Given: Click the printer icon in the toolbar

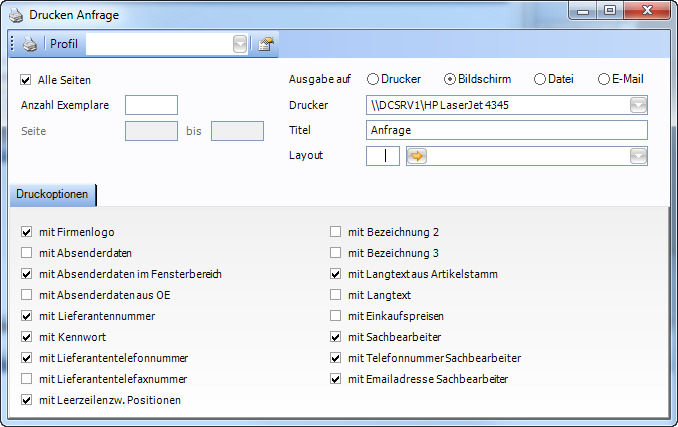Looking at the screenshot, I should pyautogui.click(x=30, y=44).
